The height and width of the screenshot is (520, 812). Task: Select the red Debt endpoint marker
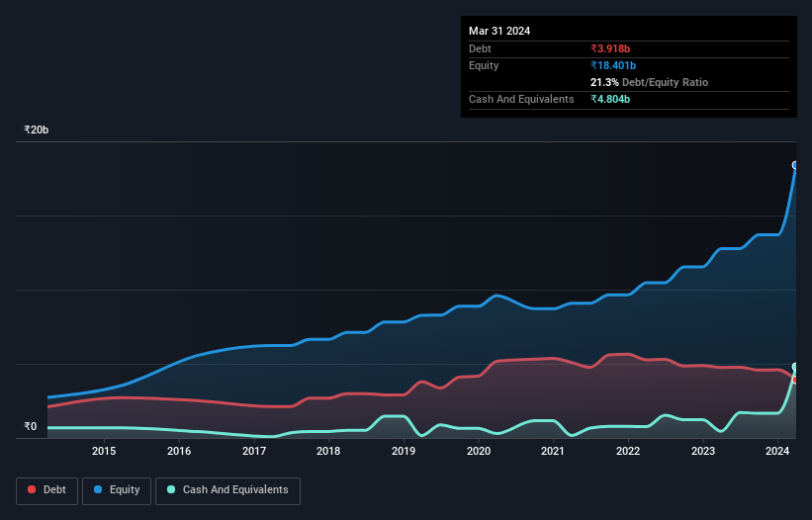pos(795,380)
